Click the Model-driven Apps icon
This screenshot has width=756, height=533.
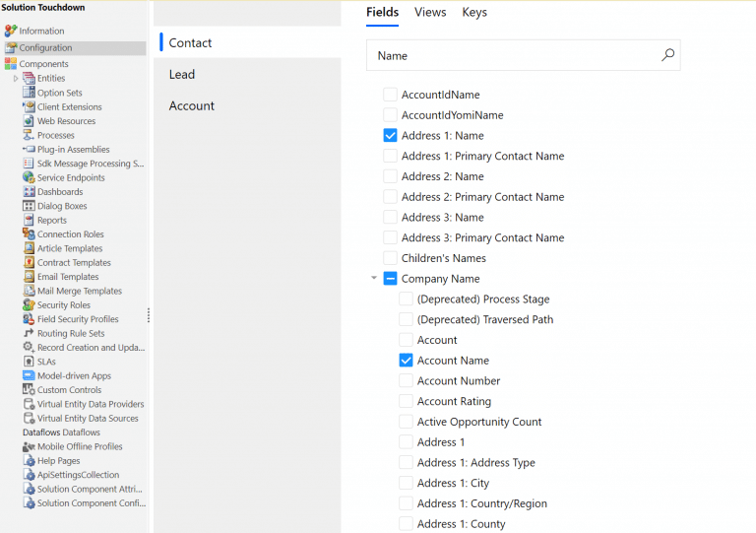pos(29,376)
